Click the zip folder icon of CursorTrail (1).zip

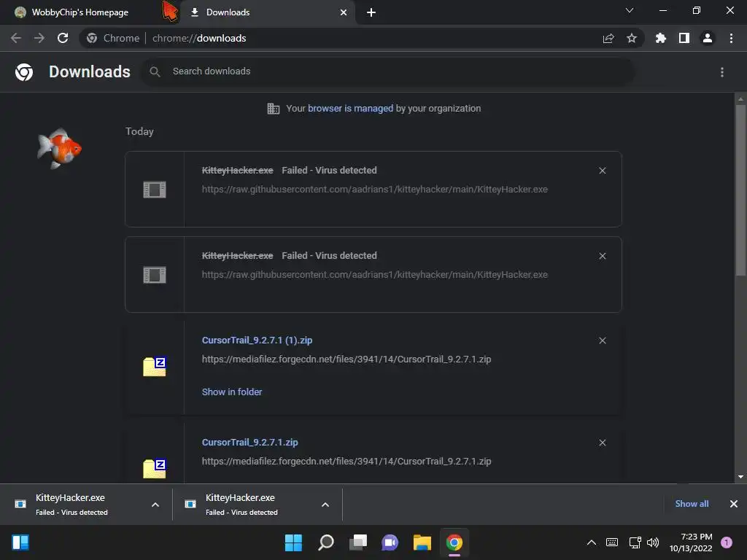pos(155,367)
